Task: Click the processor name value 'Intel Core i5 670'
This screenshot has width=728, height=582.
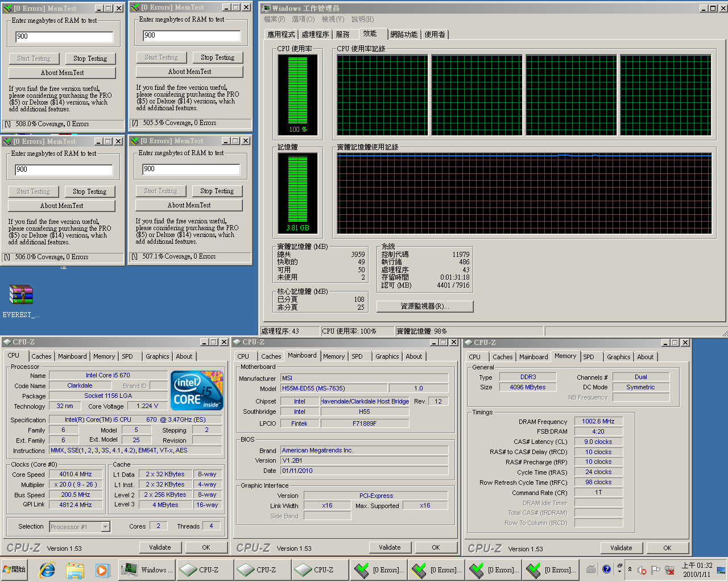Action: point(108,375)
